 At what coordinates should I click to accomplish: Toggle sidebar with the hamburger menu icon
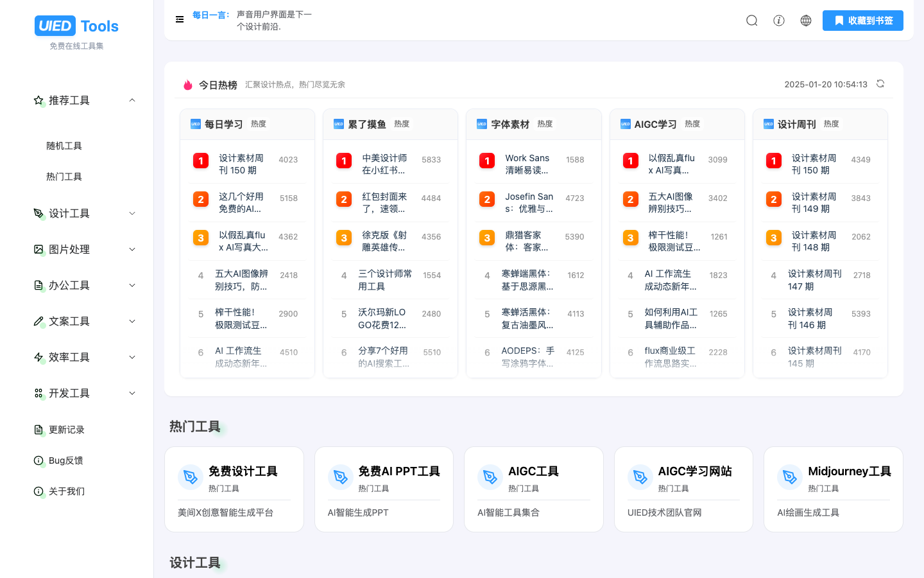coord(180,19)
